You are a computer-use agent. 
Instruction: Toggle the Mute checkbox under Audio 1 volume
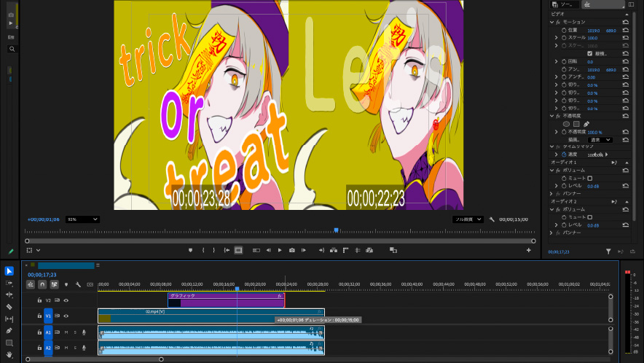click(589, 178)
